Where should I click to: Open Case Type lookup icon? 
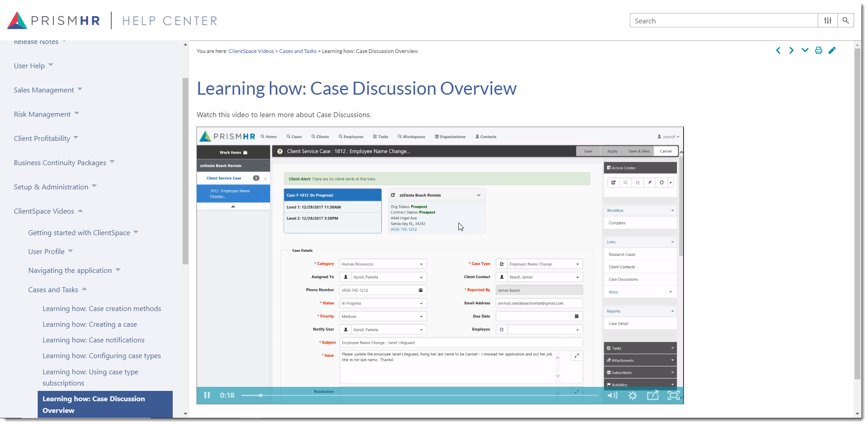[x=502, y=264]
